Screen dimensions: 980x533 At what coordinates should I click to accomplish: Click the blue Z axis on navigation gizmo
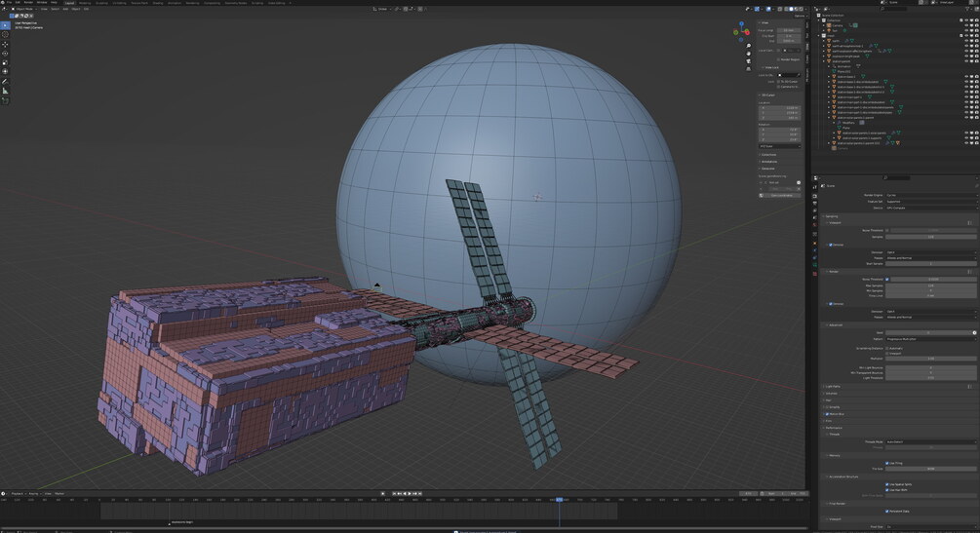coord(741,23)
